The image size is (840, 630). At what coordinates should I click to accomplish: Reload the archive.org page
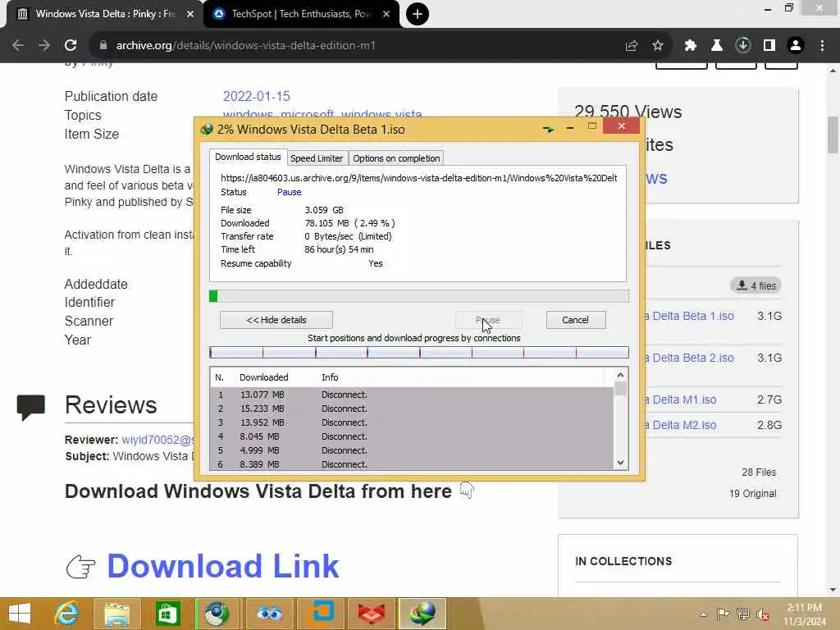click(71, 46)
